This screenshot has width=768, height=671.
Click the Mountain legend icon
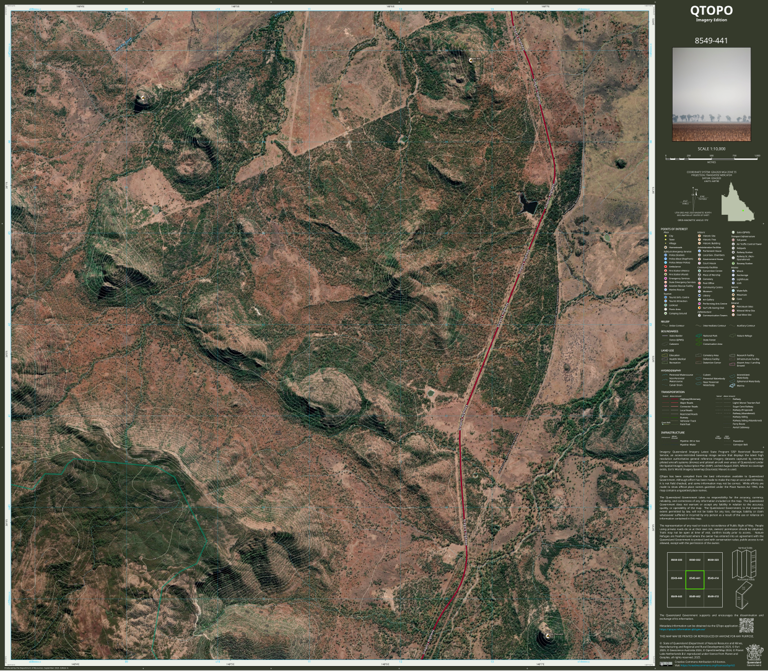(x=733, y=295)
